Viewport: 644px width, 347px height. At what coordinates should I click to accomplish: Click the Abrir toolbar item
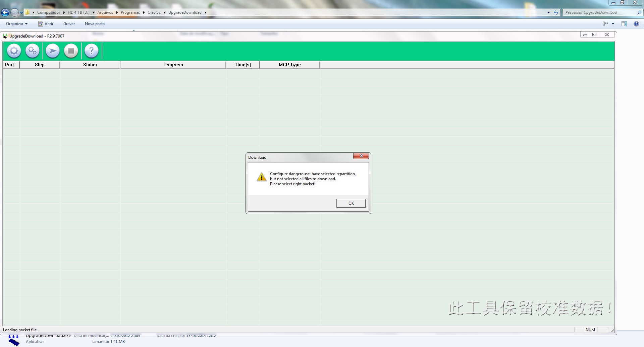pos(46,24)
